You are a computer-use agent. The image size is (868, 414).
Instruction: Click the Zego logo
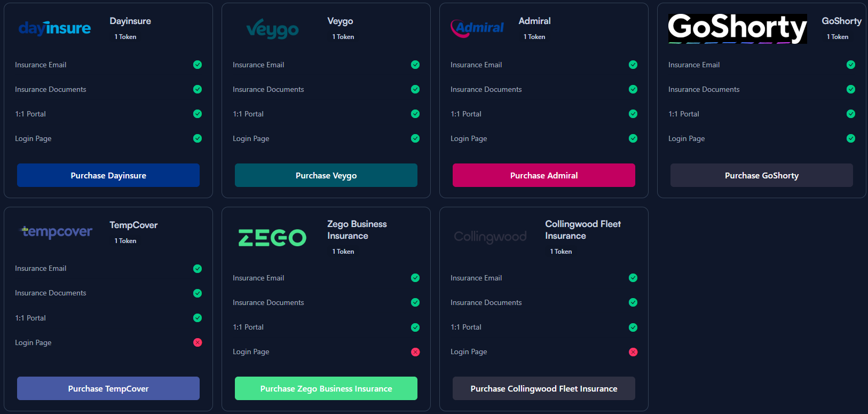pyautogui.click(x=272, y=237)
